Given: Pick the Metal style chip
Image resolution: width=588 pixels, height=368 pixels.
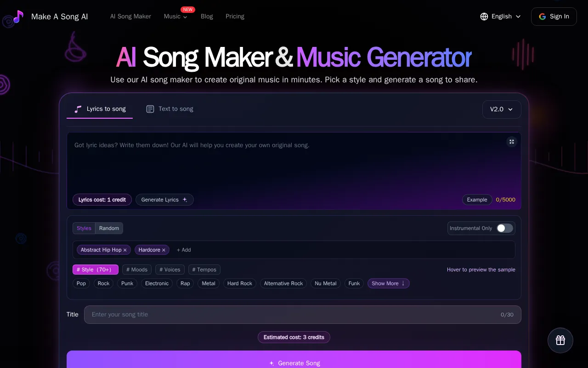Looking at the screenshot, I should coord(209,283).
